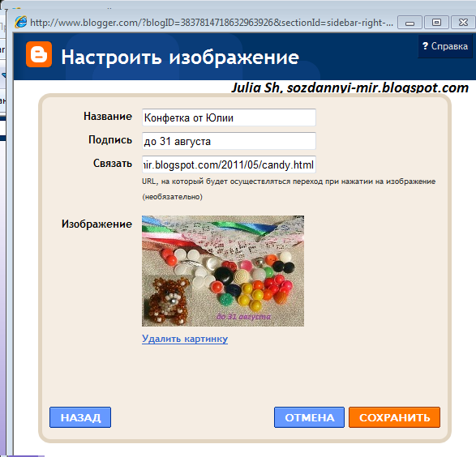
Task: Open the Справка help link
Action: tap(445, 46)
